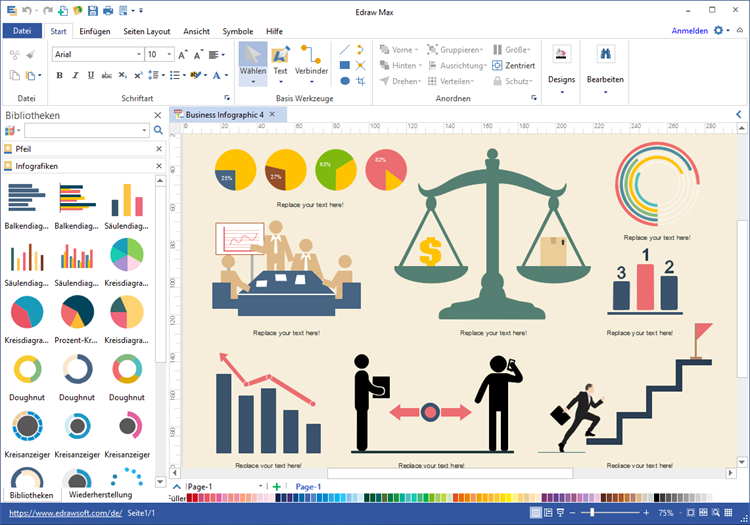Expand the Ausrichtung dropdown
750x525 pixels.
click(485, 66)
